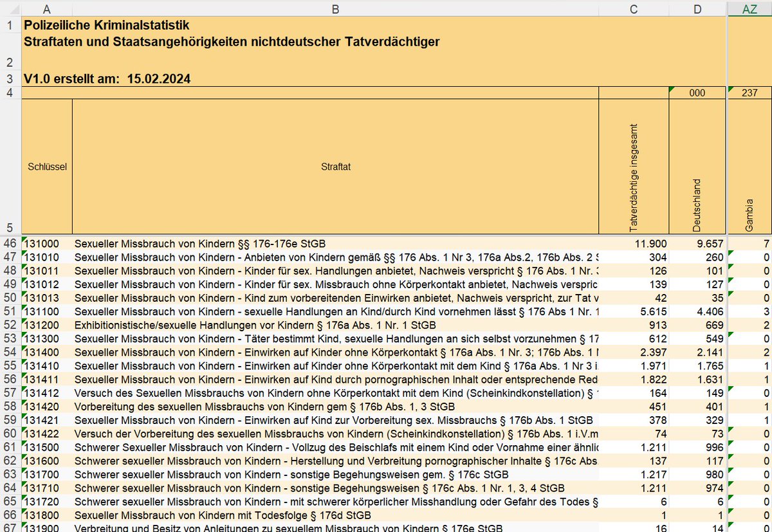
Task: Click key cell 131012
Action: (x=47, y=284)
